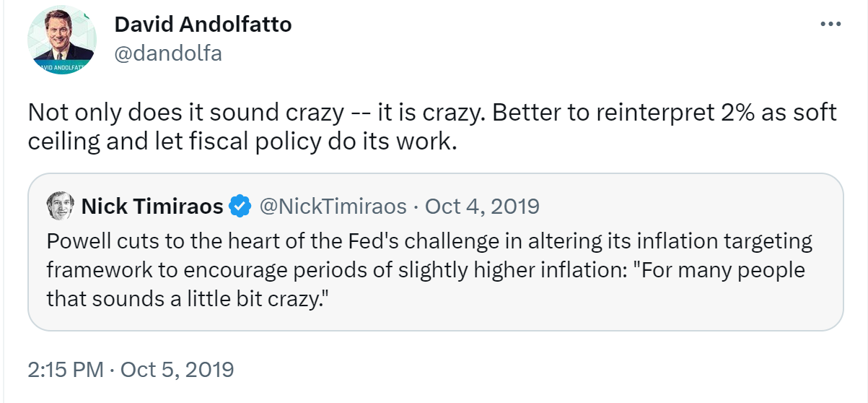Click Nick Timiraos's small avatar image

61,207
